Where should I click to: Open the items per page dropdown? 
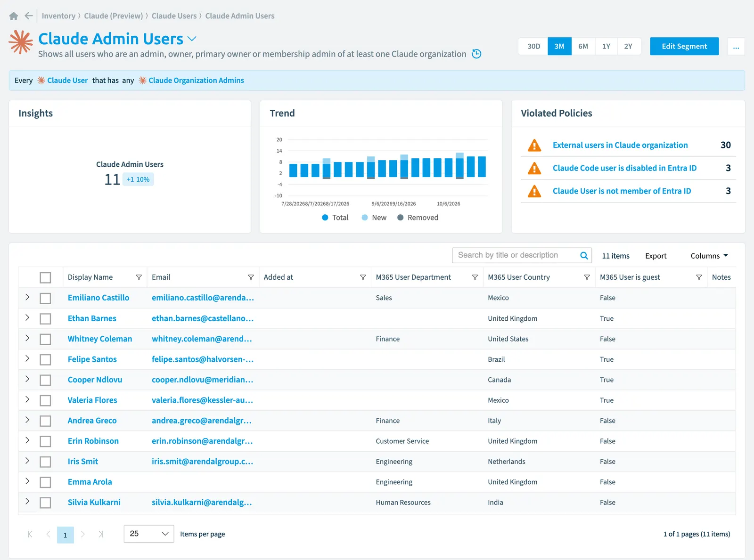[x=149, y=534]
